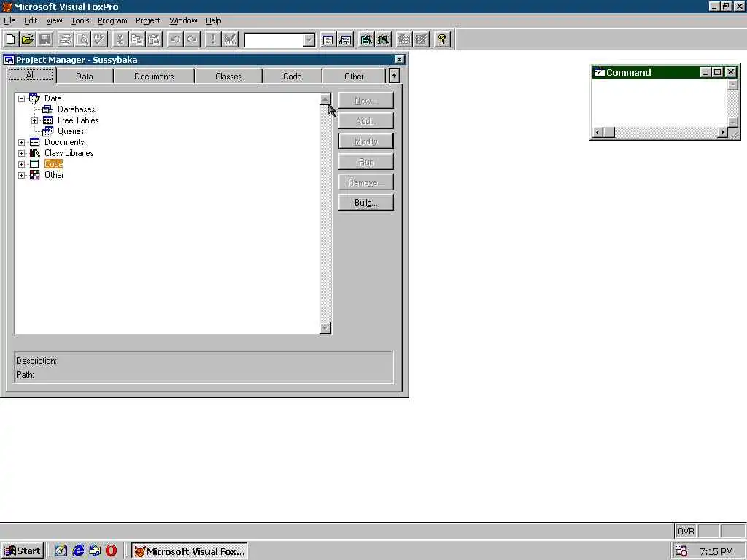
Task: Click the Redo toolbar icon
Action: [x=192, y=39]
